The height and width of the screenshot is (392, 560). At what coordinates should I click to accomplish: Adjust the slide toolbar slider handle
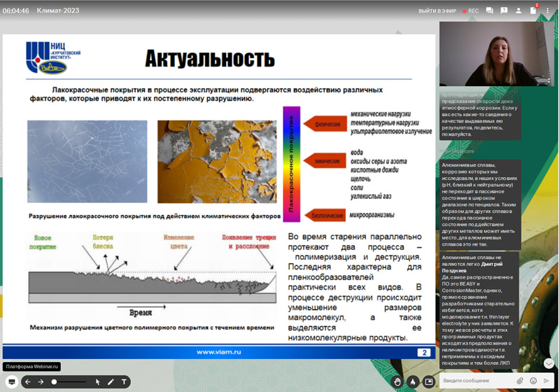55,381
